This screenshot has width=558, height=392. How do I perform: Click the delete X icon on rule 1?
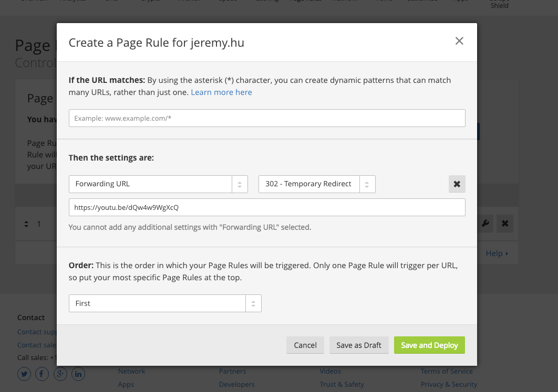(504, 224)
